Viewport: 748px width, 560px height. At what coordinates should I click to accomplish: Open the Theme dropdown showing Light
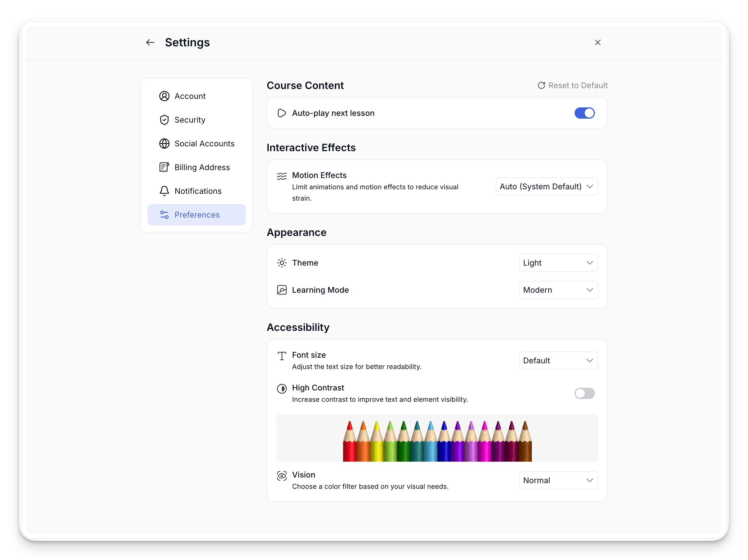pos(558,263)
